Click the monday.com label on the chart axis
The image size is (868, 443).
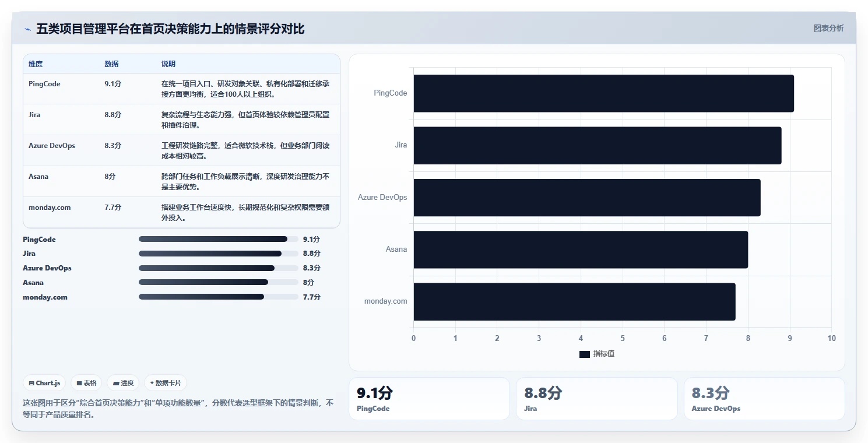tap(386, 301)
